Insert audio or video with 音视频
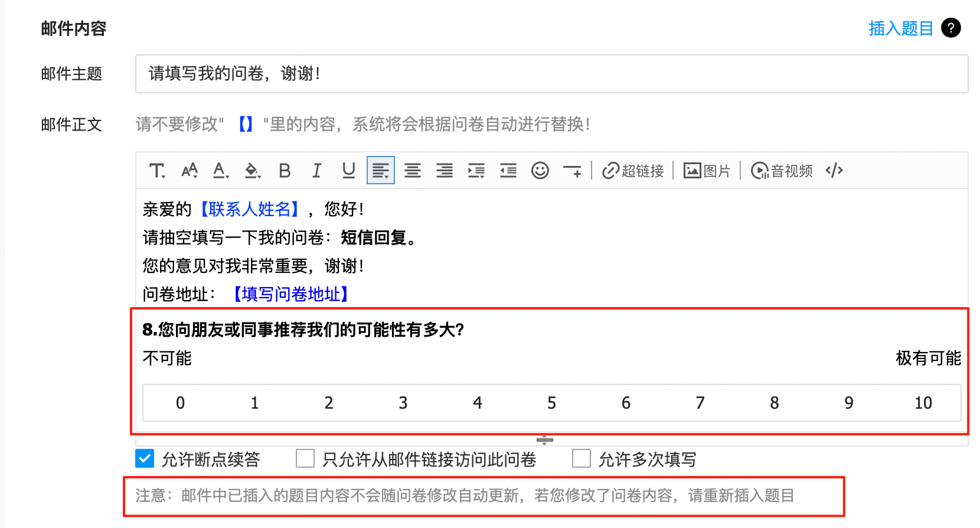 pos(782,171)
